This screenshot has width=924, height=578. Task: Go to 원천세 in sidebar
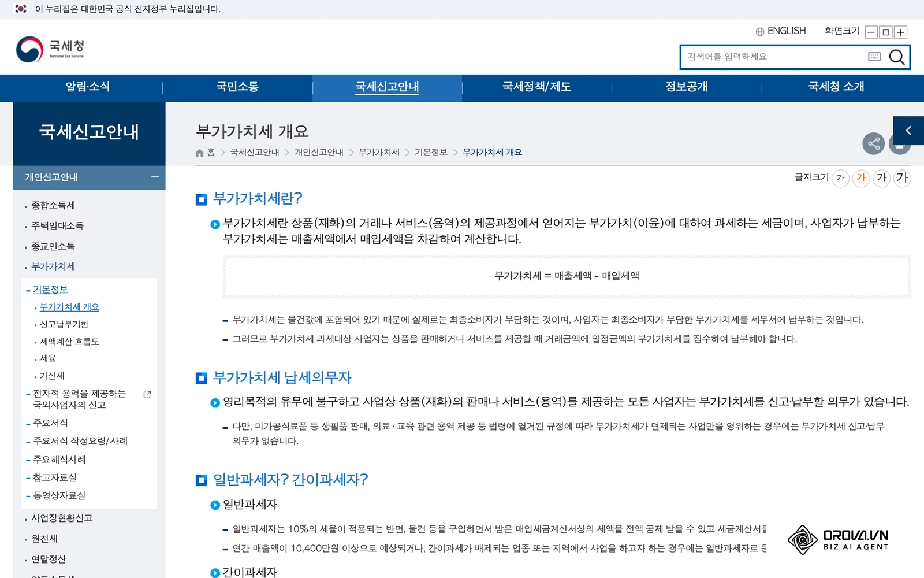click(x=44, y=539)
